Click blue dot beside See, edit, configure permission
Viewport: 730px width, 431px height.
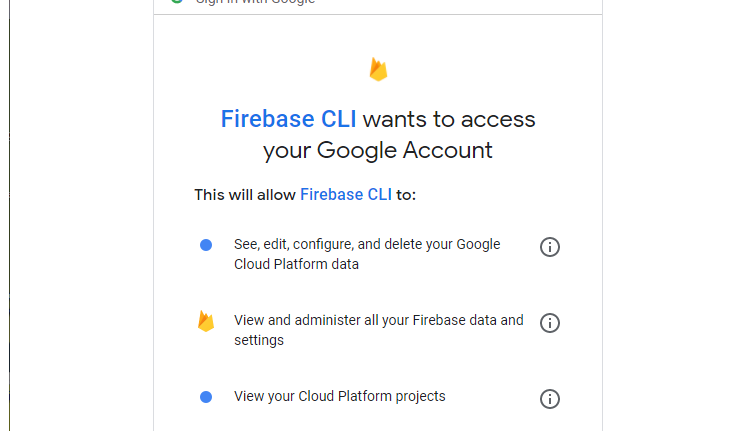(206, 245)
